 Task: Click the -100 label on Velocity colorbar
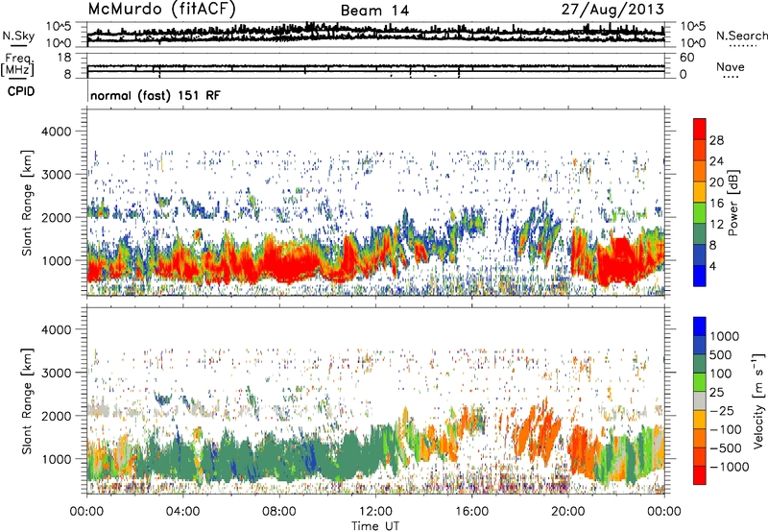click(x=726, y=429)
